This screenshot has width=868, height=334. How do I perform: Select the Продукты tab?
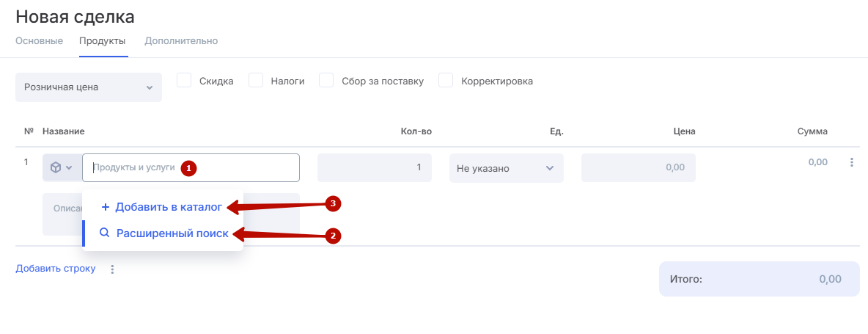[103, 41]
